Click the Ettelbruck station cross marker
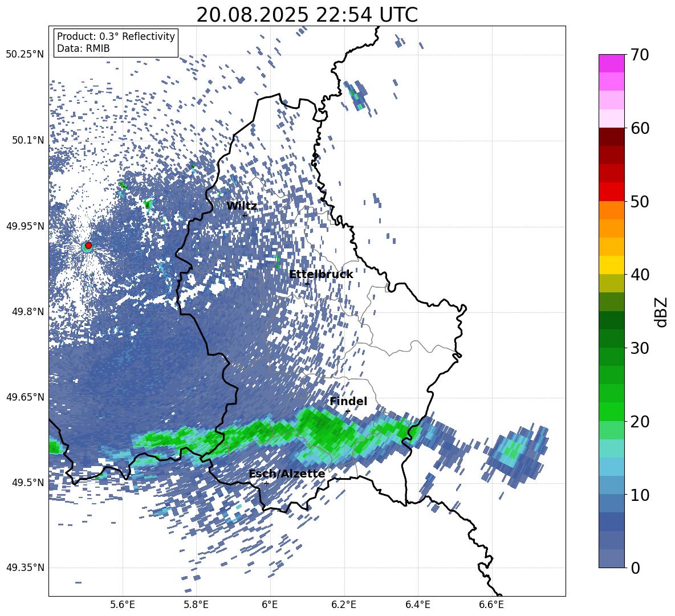This screenshot has width=675, height=616. 307,284
